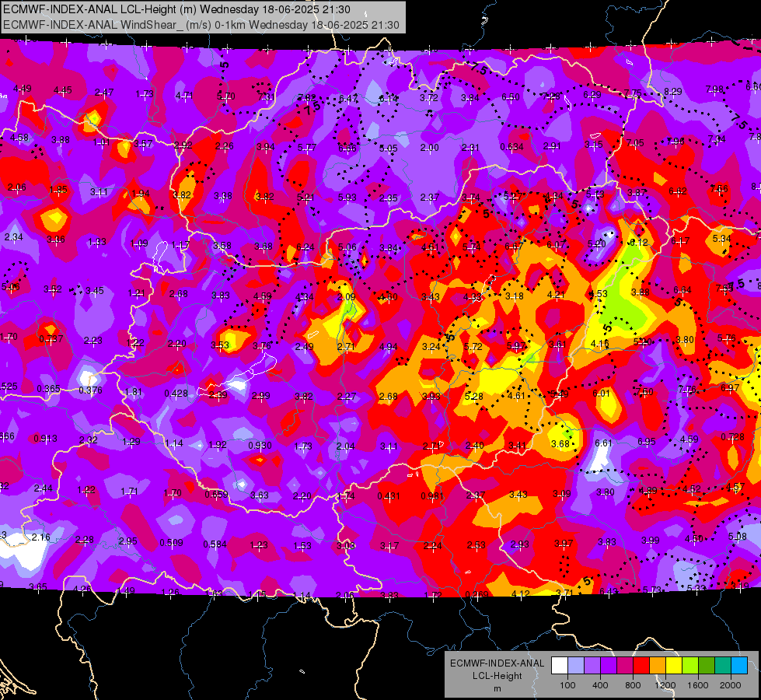761x700 pixels.
Task: Click ECMWF-INDEX-ANAL text in the legend
Action: coord(497,663)
